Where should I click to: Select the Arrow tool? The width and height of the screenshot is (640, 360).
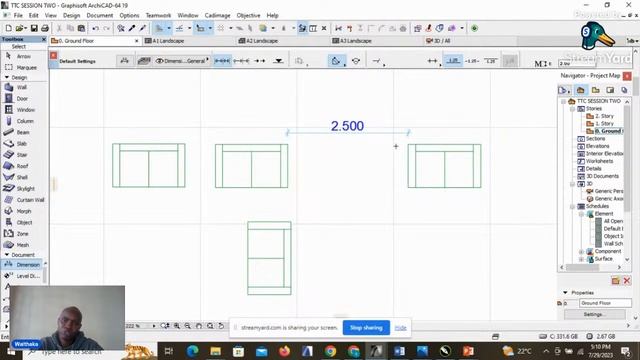[23, 56]
